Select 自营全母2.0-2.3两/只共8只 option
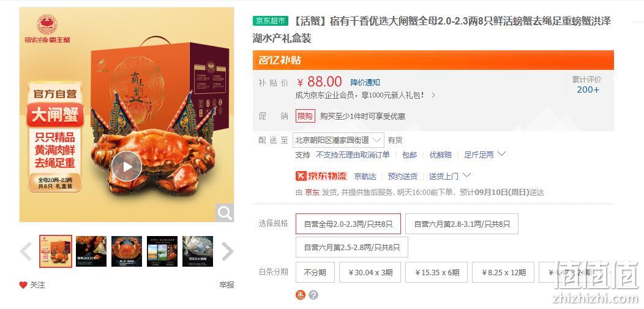Image resolution: width=644 pixels, height=309 pixels. pos(348,224)
